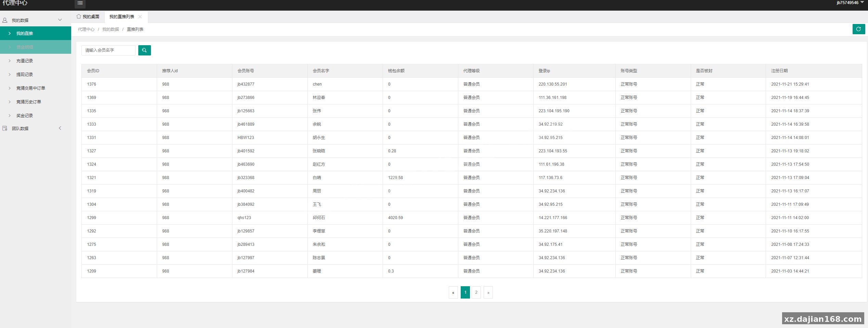Viewport: 868px width, 328px height.
Task: Open 竞猜历史订单 in the sidebar
Action: pyautogui.click(x=36, y=102)
